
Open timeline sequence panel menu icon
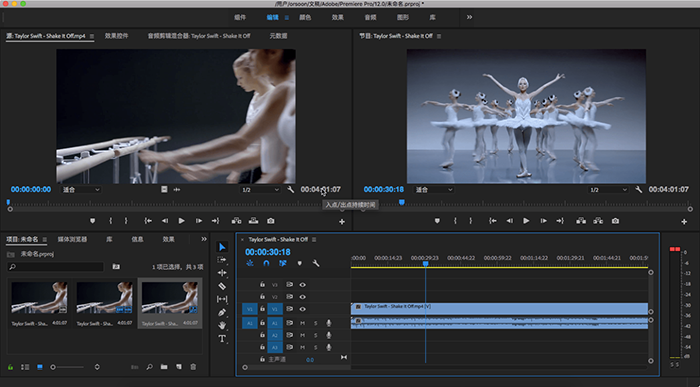[314, 240]
